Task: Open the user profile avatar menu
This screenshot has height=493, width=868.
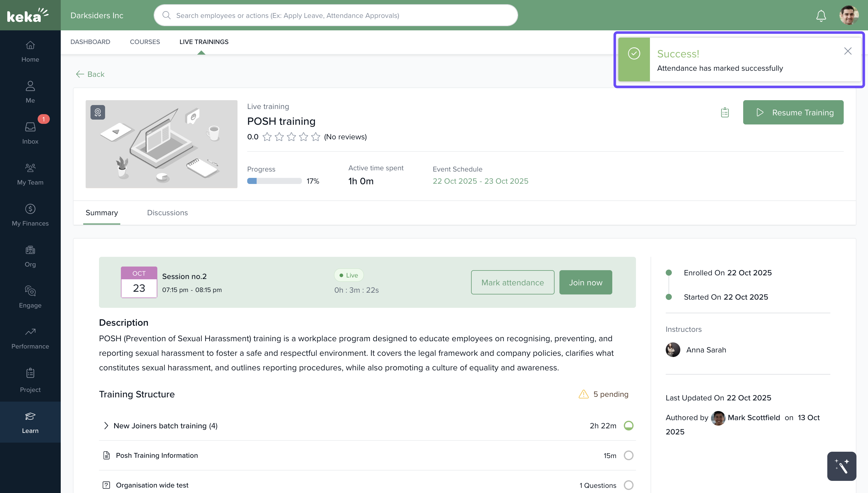Action: click(848, 15)
